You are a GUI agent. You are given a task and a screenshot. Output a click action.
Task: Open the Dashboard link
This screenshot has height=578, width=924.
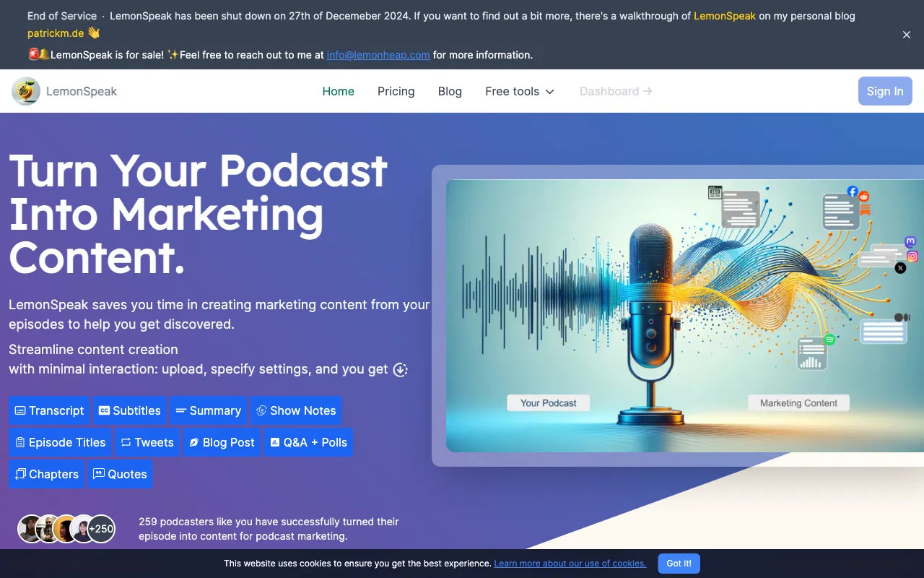pyautogui.click(x=616, y=91)
